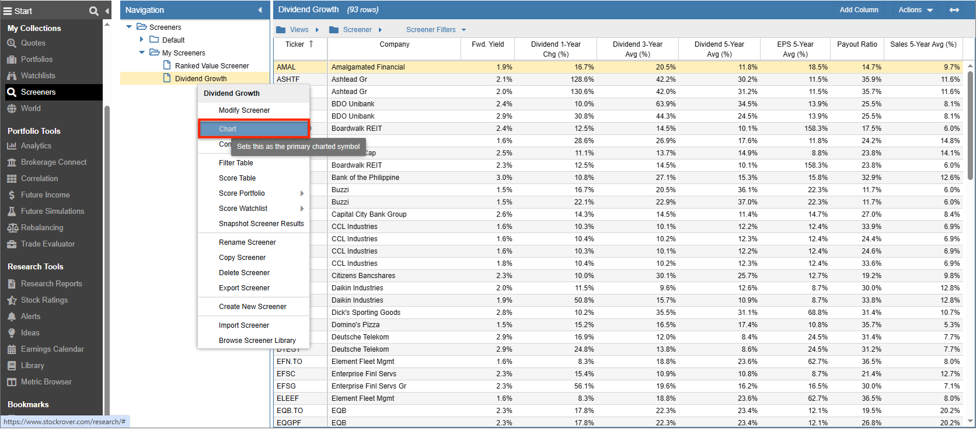
Task: Choose Rename Screener
Action: pos(253,242)
